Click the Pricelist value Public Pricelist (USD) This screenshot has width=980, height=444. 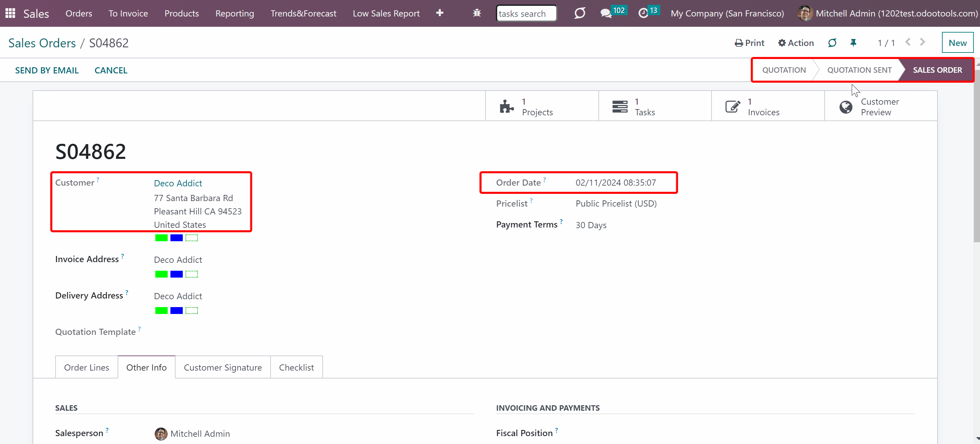click(616, 204)
